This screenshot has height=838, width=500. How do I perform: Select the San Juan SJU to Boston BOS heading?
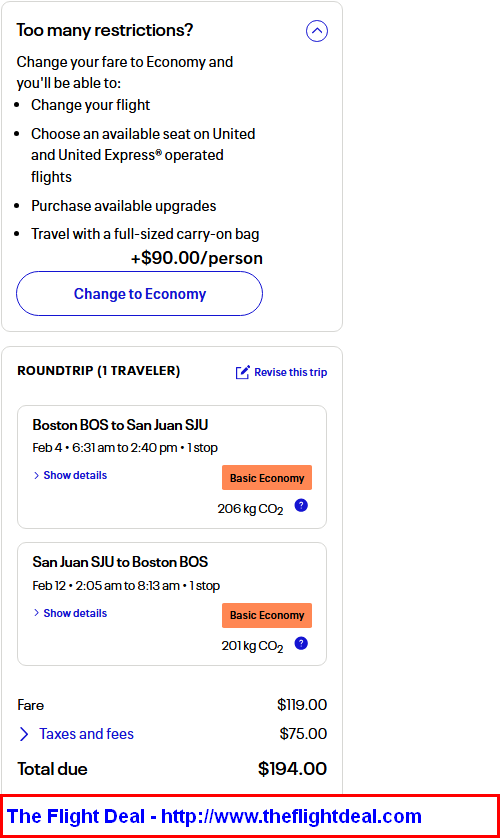pyautogui.click(x=120, y=562)
